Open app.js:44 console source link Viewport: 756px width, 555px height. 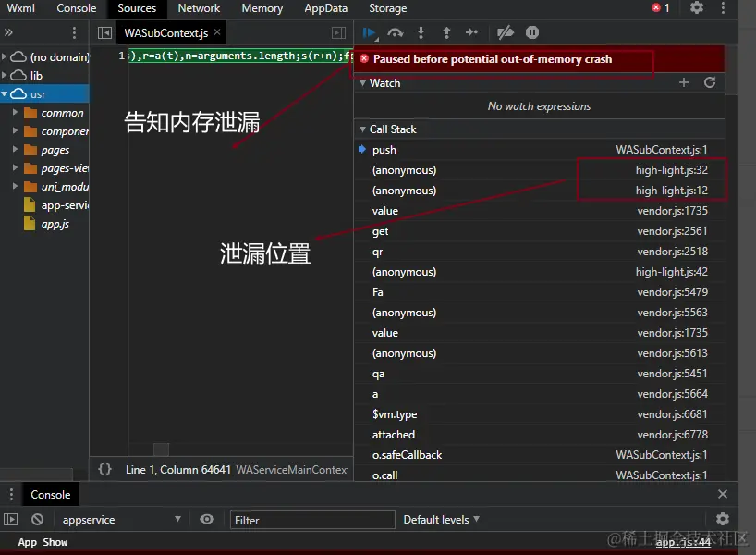683,542
